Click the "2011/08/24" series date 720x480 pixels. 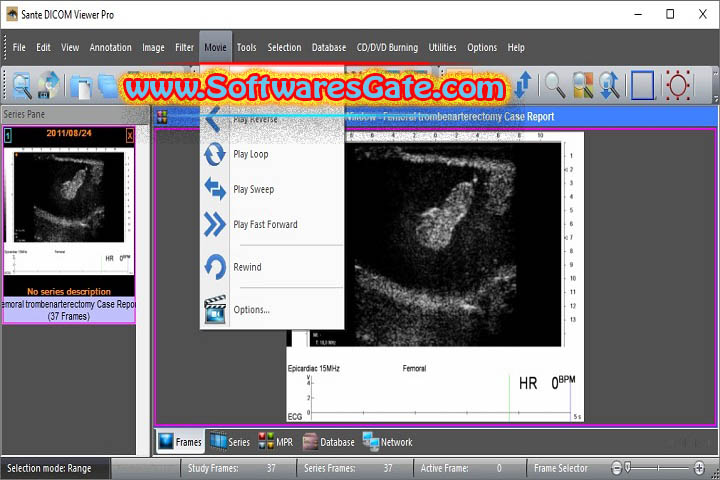tap(69, 133)
